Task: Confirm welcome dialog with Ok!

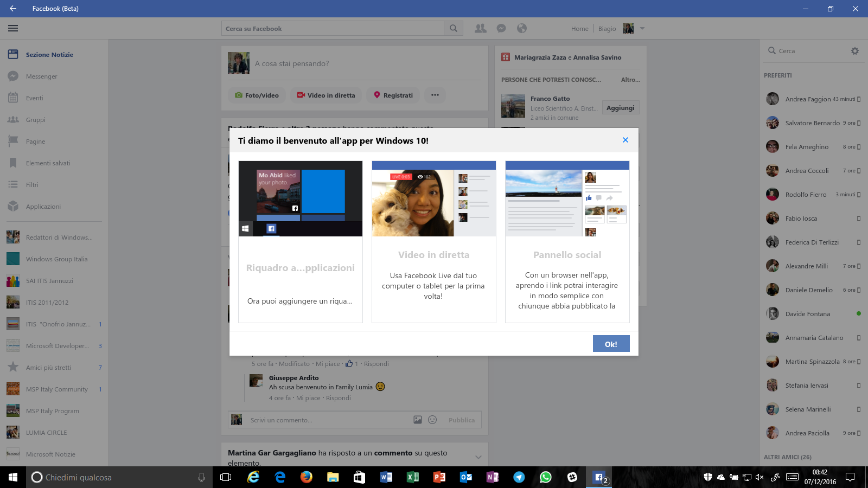Action: pyautogui.click(x=611, y=344)
